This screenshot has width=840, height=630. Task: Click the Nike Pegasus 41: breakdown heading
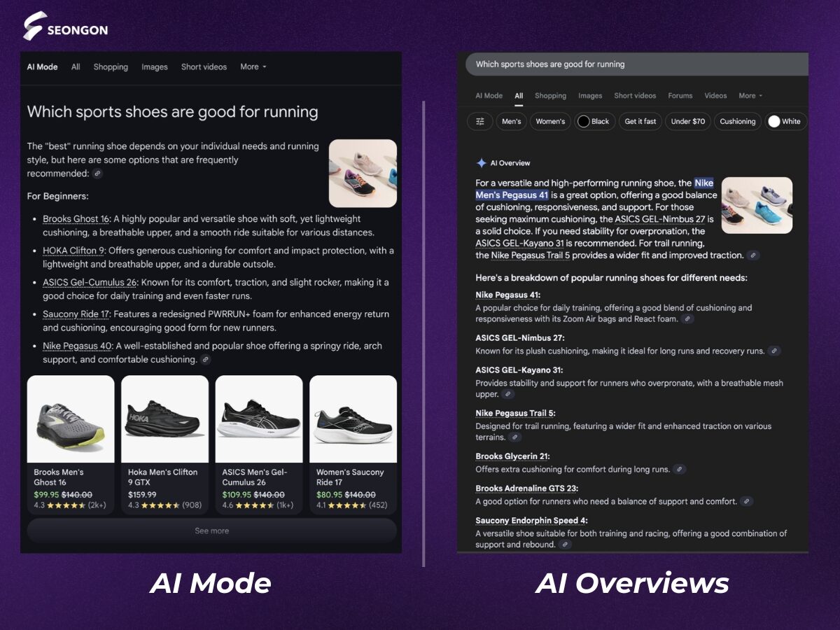tap(507, 295)
